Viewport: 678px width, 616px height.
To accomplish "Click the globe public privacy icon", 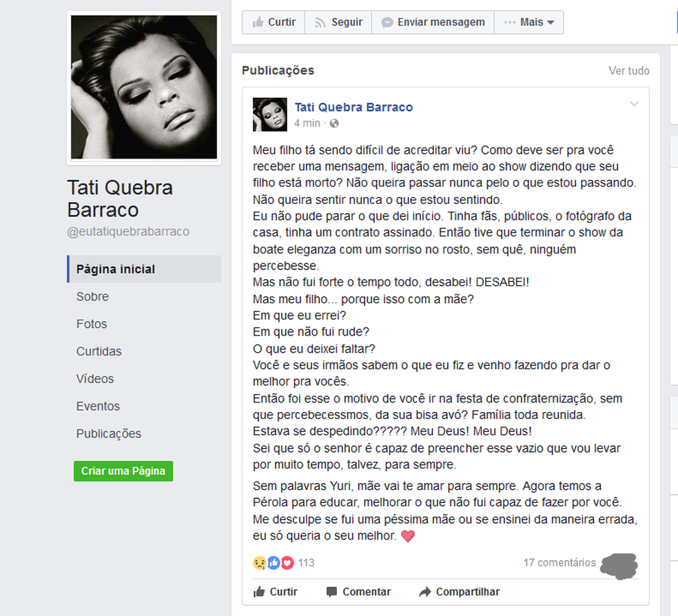I will pos(333,123).
